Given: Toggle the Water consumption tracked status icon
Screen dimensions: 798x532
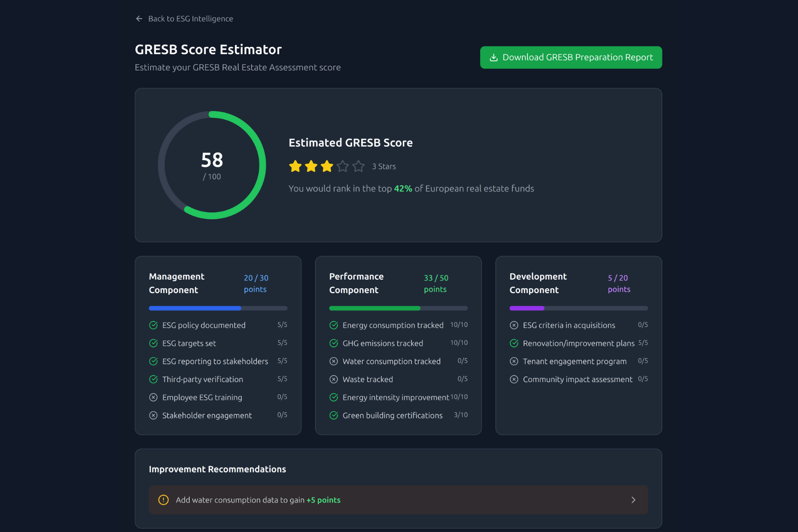Looking at the screenshot, I should (334, 361).
